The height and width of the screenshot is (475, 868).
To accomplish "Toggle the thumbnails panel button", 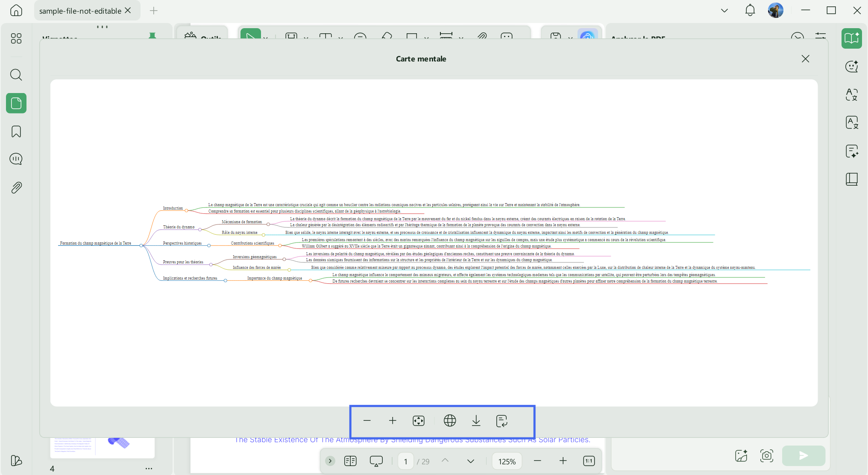I will (16, 103).
